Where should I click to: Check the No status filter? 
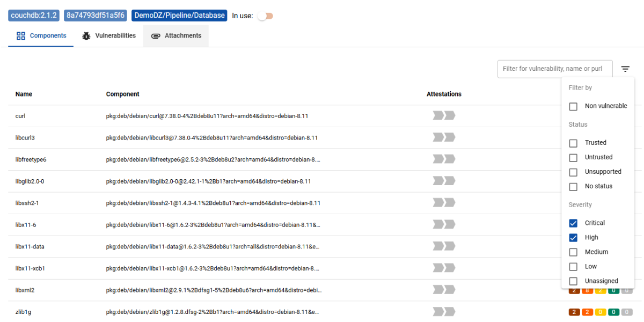pos(573,186)
